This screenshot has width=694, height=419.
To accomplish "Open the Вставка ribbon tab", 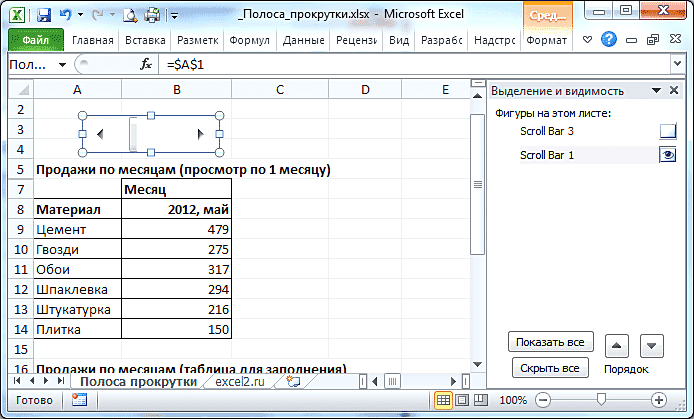I will pyautogui.click(x=146, y=41).
